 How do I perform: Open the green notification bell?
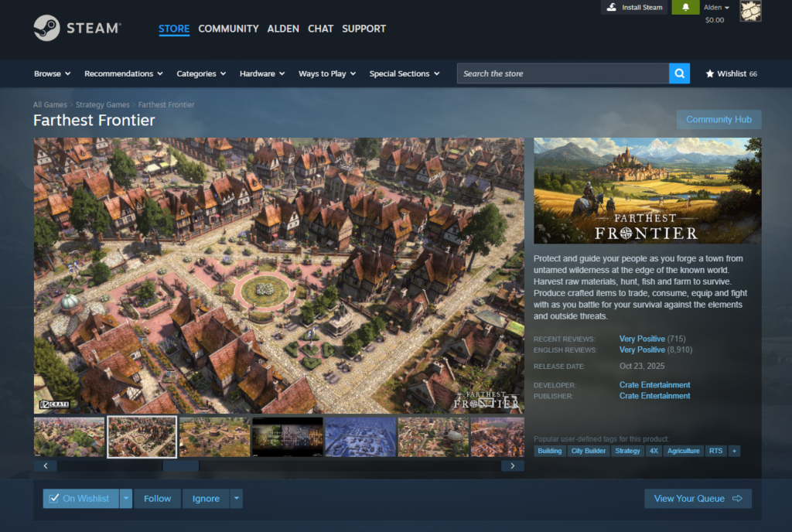685,8
